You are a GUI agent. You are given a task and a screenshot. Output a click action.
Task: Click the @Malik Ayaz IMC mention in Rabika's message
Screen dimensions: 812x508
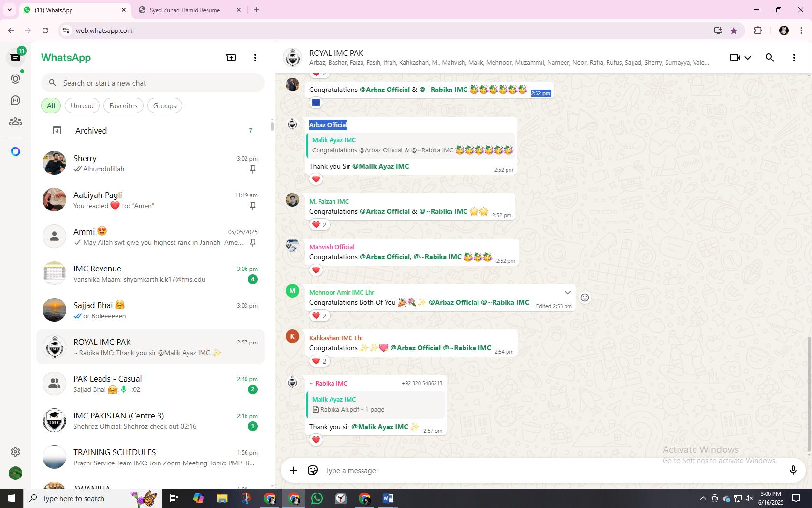380,427
